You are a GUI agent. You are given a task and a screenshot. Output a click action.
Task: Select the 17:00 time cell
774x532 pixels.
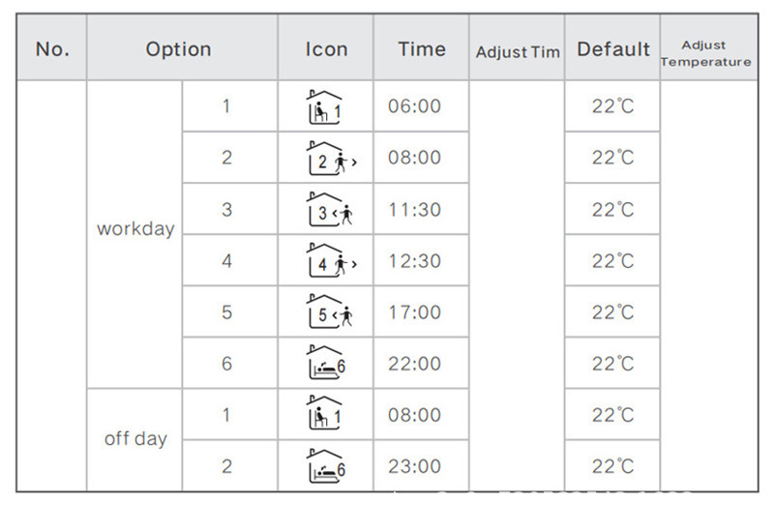tap(414, 312)
